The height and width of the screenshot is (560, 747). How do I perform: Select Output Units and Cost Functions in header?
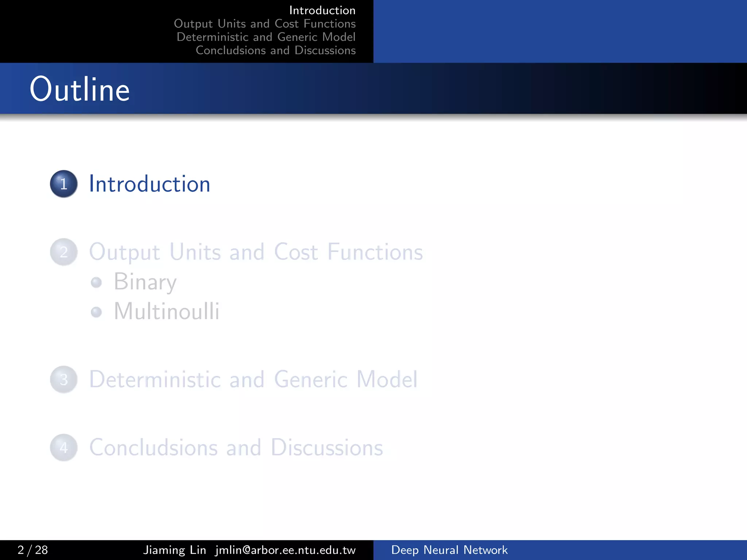pyautogui.click(x=264, y=24)
